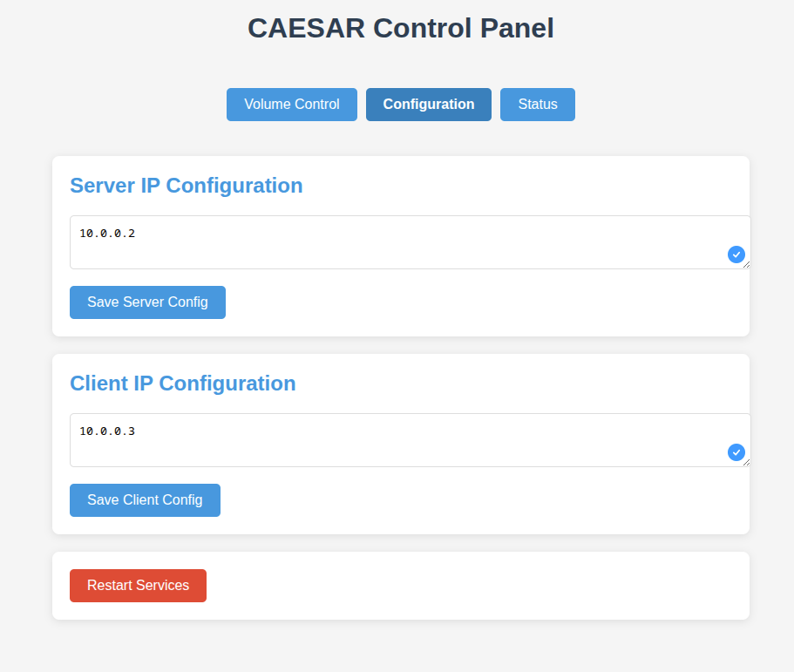Click empty space right of Restart Services button

[x=479, y=586]
